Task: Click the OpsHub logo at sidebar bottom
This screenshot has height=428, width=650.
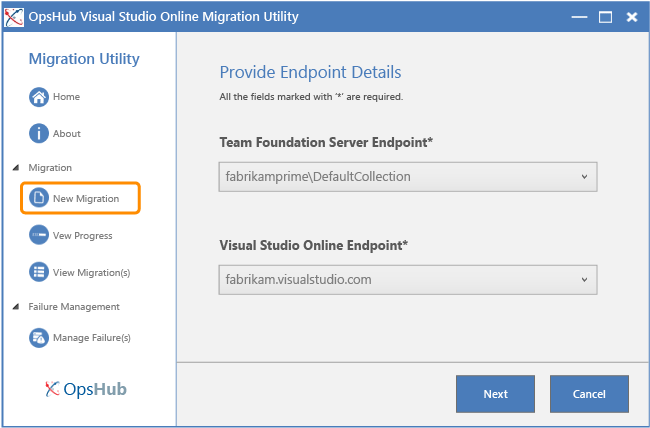Action: (x=86, y=389)
